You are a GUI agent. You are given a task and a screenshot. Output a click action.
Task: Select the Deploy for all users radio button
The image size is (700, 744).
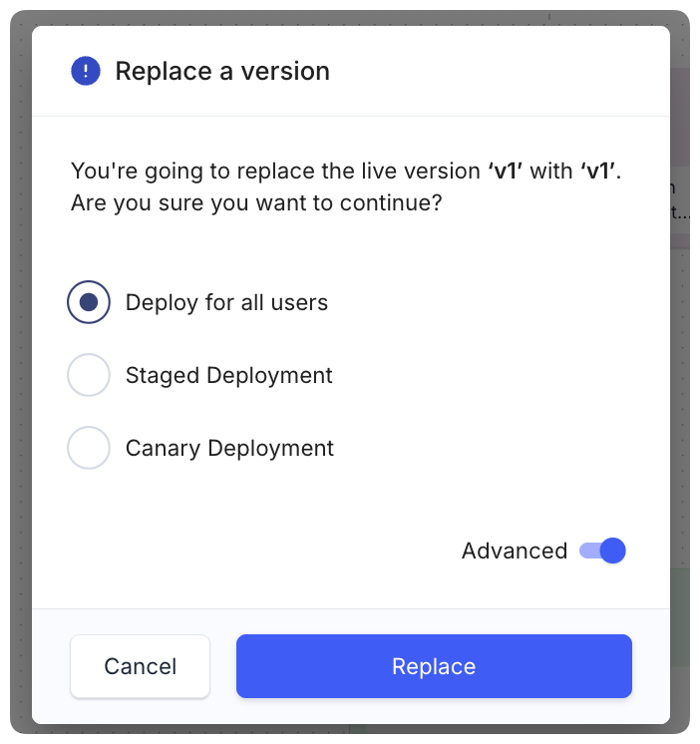(89, 302)
